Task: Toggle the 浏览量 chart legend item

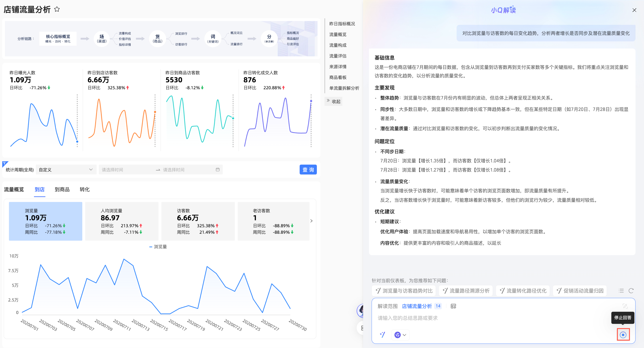Action: 158,246
